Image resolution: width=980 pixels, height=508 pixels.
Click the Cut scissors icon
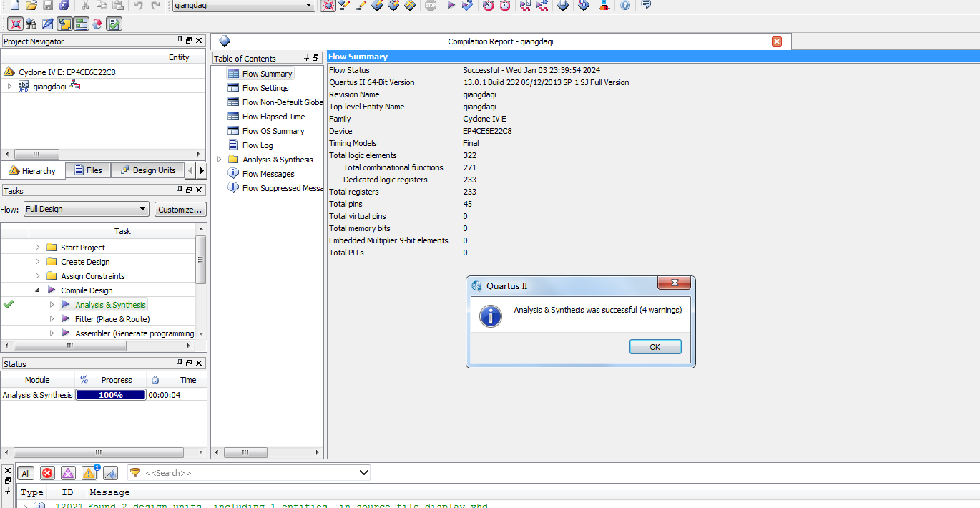coord(85,5)
